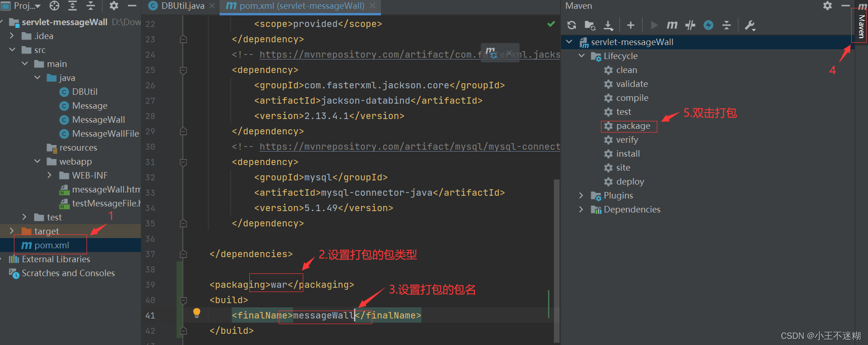Collapse the main folder in Project tree
Screen dimensions: 868x345
(25, 64)
